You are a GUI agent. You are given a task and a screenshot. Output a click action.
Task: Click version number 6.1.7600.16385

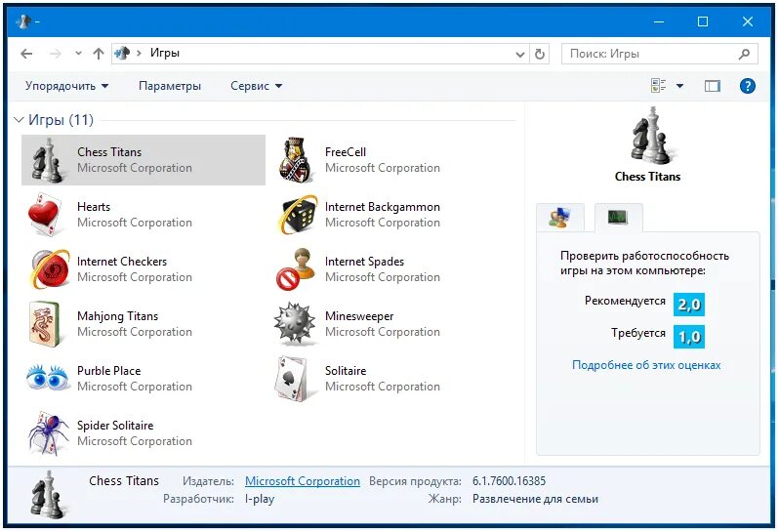(509, 481)
